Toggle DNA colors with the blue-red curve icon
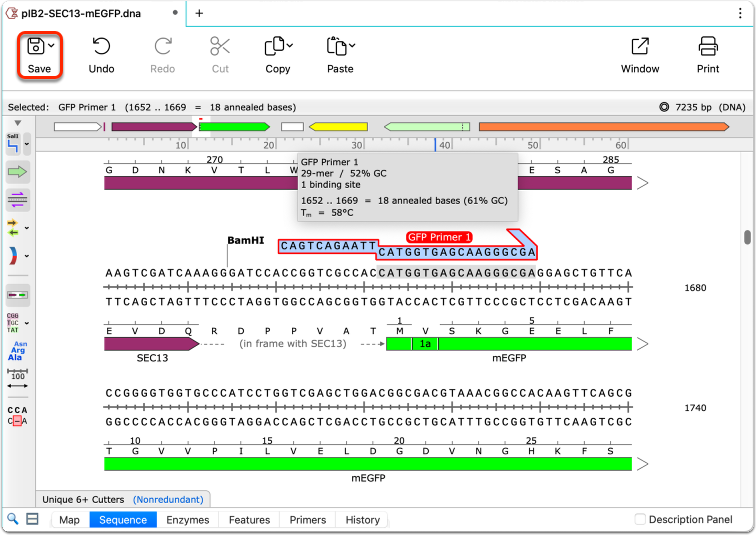 [x=13, y=256]
